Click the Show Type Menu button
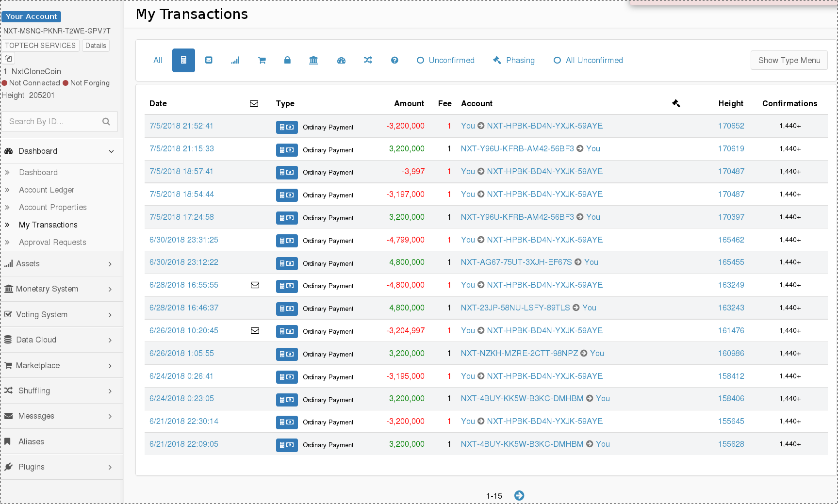 [789, 60]
